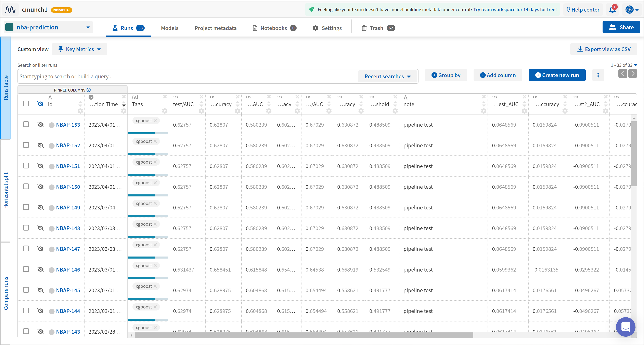644x345 pixels.
Task: Click the pinned columns info icon
Action: click(89, 90)
